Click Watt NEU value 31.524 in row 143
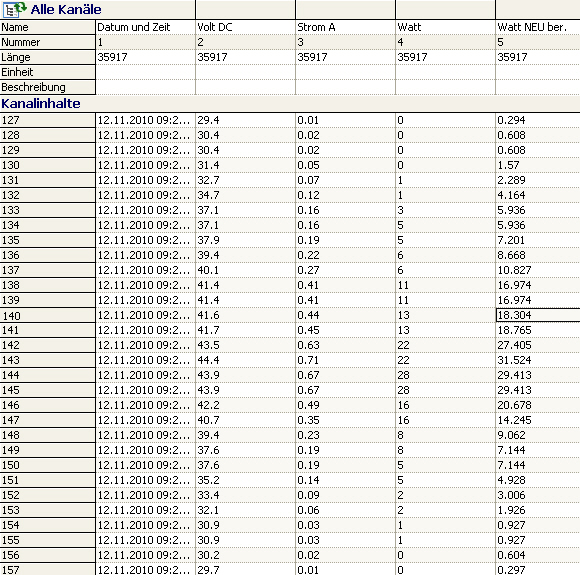This screenshot has width=580, height=575. pyautogui.click(x=514, y=360)
